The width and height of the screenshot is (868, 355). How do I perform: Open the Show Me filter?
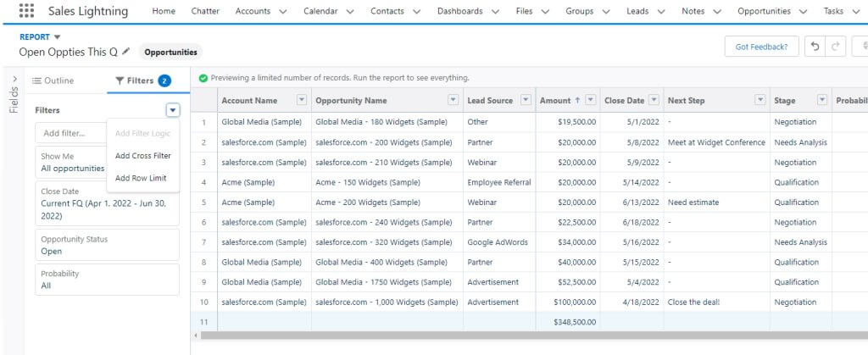[x=71, y=162]
